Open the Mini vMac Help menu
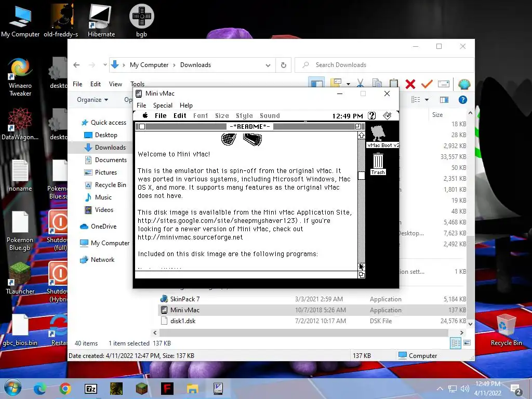Screen dimensions: 532x399 point(186,105)
